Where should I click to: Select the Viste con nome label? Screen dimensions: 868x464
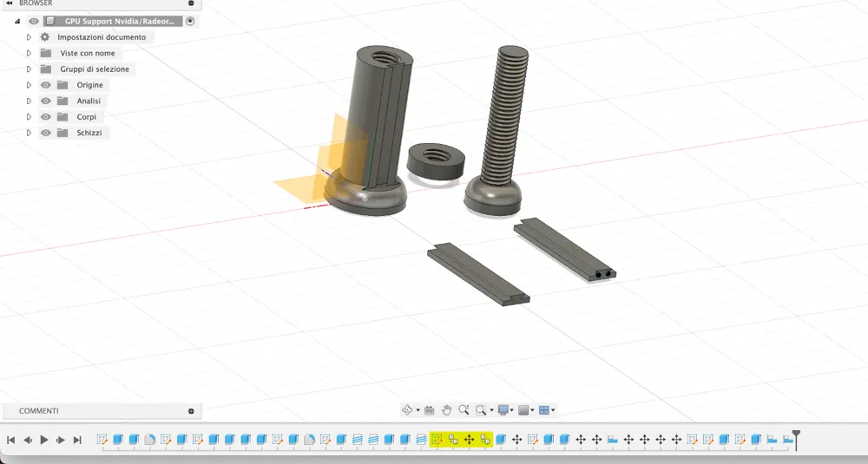pyautogui.click(x=88, y=53)
